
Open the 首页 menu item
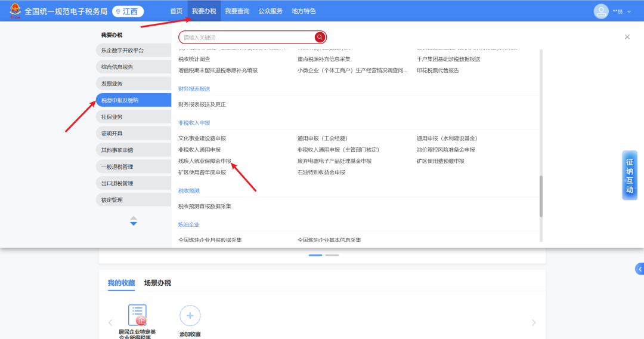tap(176, 11)
